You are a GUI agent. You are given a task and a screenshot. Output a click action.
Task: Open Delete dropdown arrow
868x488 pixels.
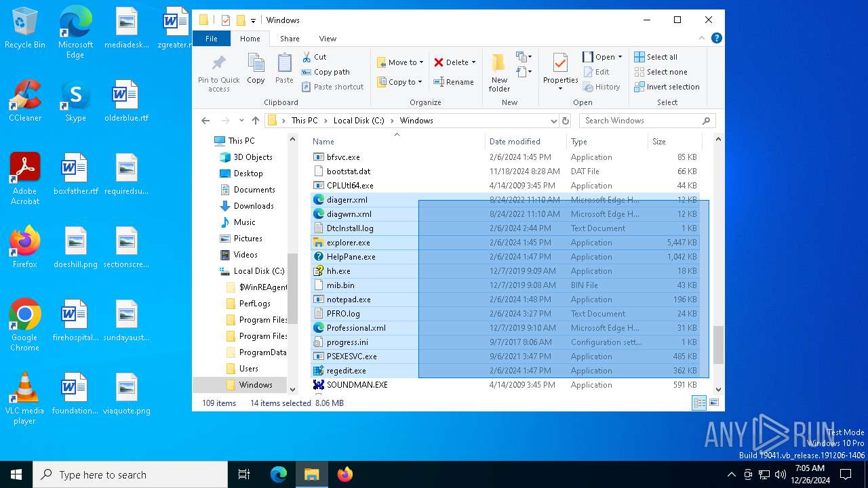(x=473, y=62)
